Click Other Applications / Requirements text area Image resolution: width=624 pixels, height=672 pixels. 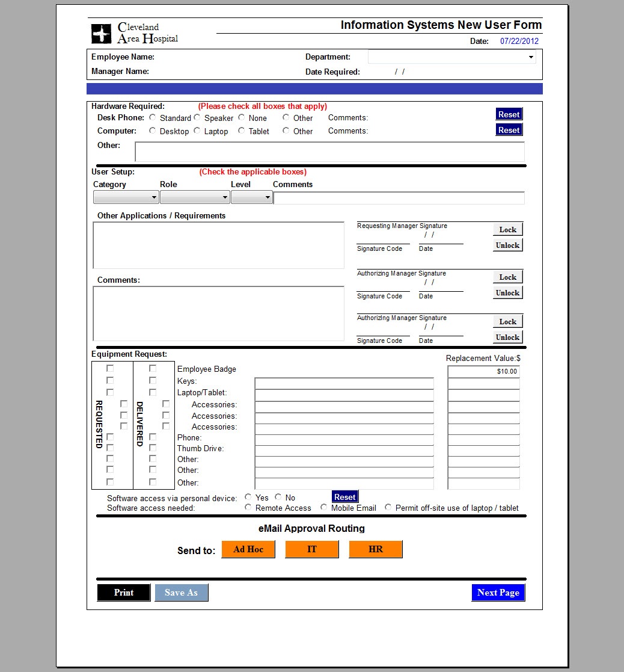tap(218, 245)
